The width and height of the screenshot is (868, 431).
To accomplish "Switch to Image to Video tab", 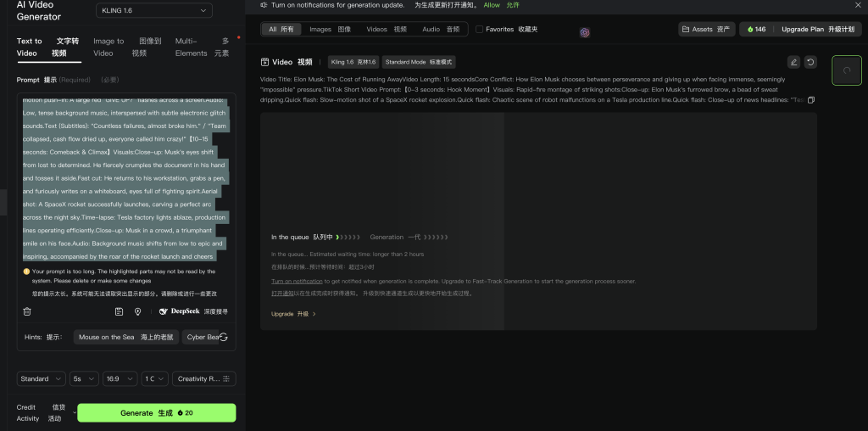I will click(108, 47).
